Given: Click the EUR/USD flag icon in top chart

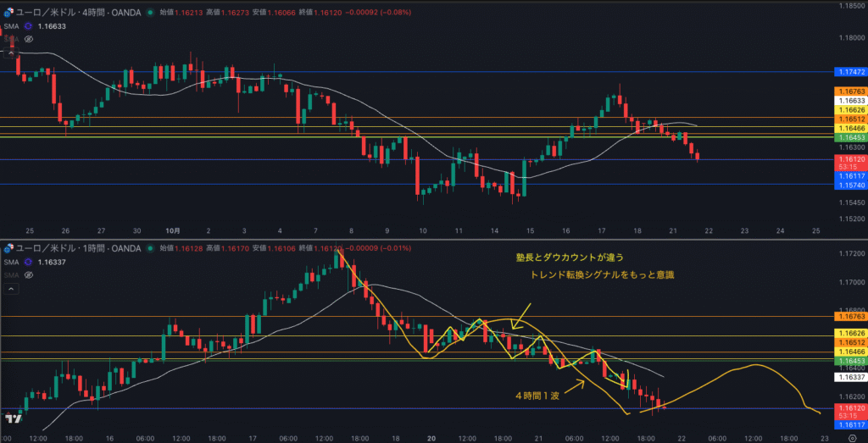Looking at the screenshot, I should point(10,14).
